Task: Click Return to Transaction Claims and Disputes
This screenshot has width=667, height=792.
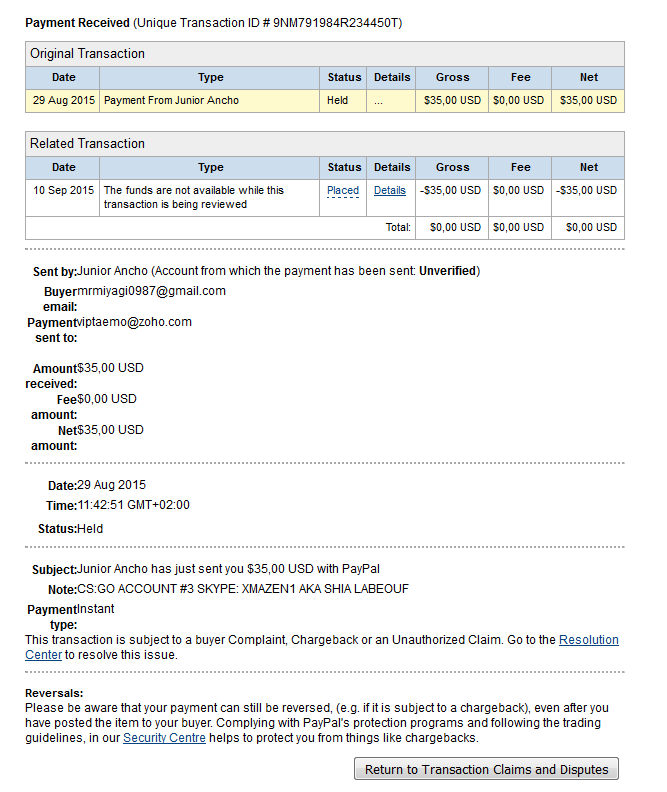Action: pos(486,769)
